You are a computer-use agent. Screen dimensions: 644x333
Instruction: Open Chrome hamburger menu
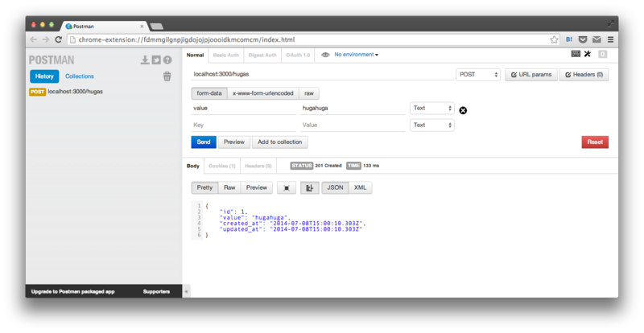pyautogui.click(x=611, y=39)
